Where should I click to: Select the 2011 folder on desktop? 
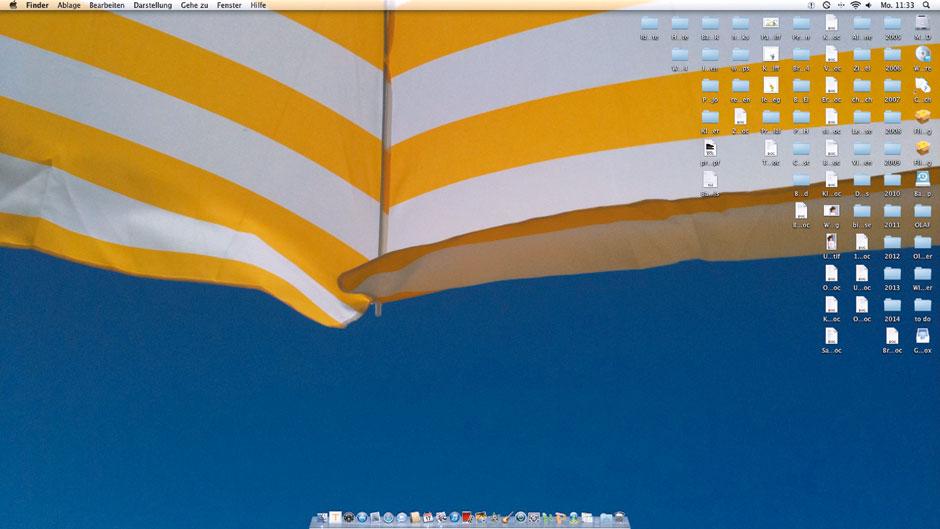893,215
